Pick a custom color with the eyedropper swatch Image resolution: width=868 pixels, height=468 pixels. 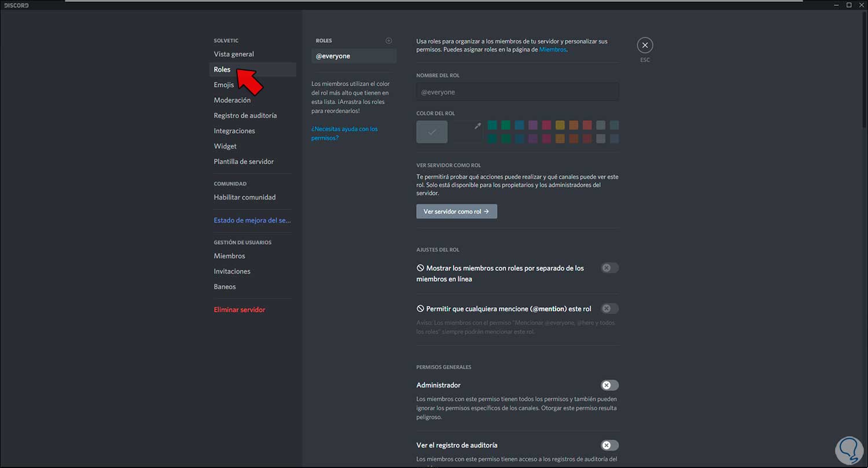468,132
